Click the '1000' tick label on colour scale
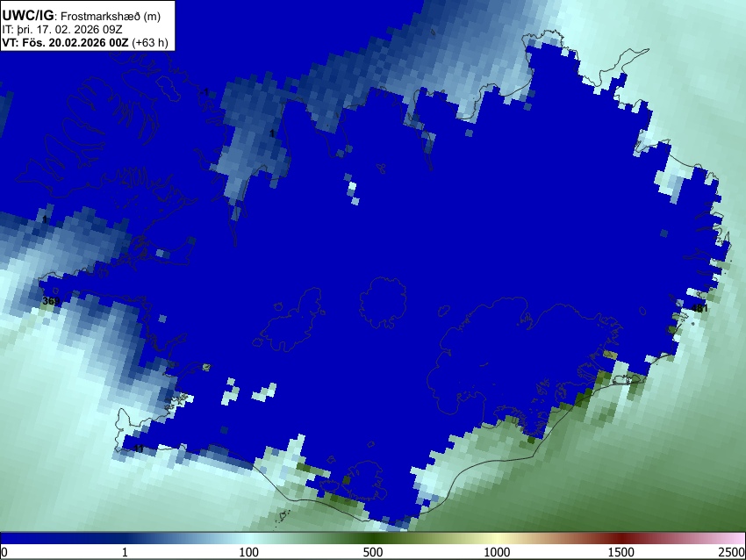This screenshot has width=746, height=560. pos(497,552)
